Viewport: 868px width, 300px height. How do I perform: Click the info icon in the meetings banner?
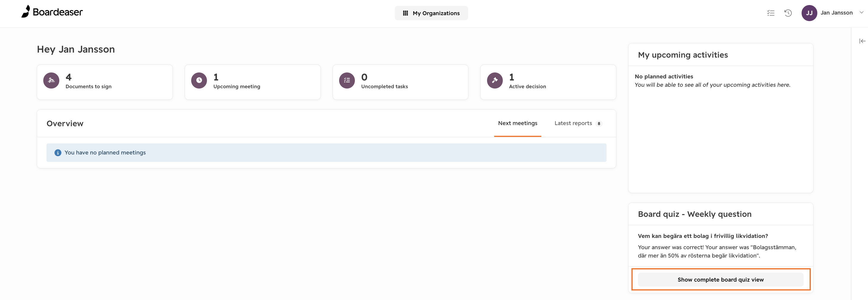(58, 153)
